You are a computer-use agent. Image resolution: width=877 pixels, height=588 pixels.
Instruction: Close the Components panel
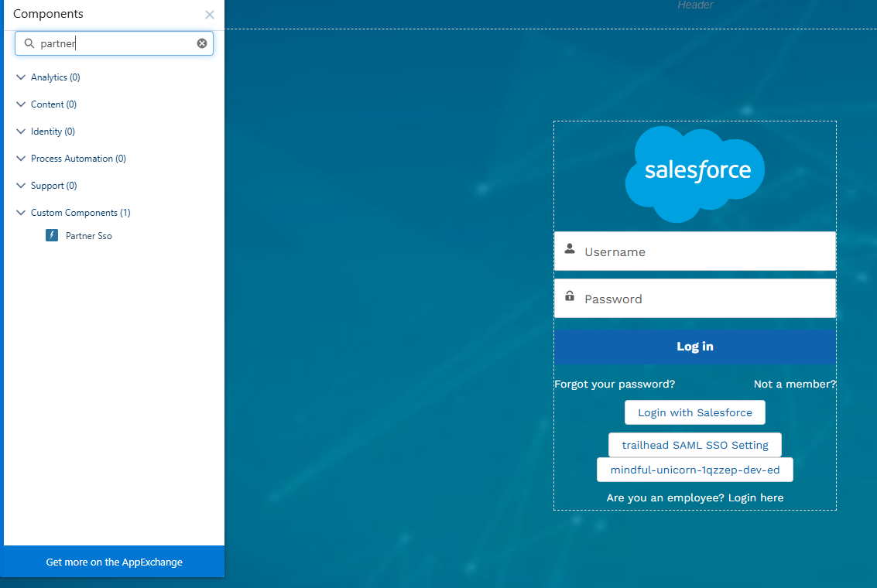pos(209,14)
